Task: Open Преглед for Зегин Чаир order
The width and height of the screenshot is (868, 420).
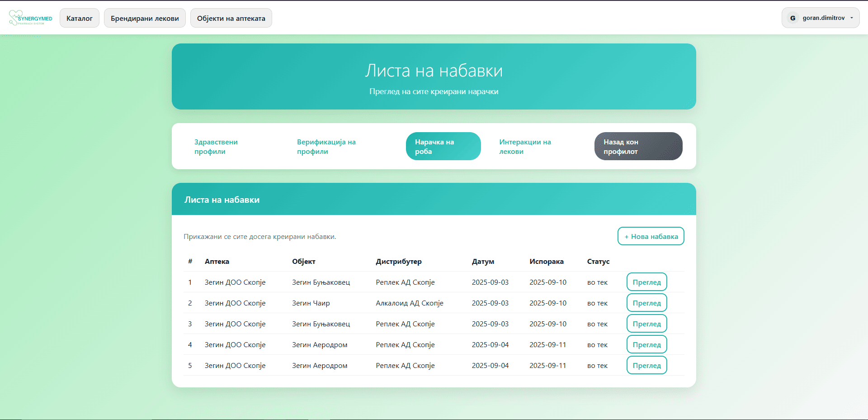Action: tap(646, 303)
